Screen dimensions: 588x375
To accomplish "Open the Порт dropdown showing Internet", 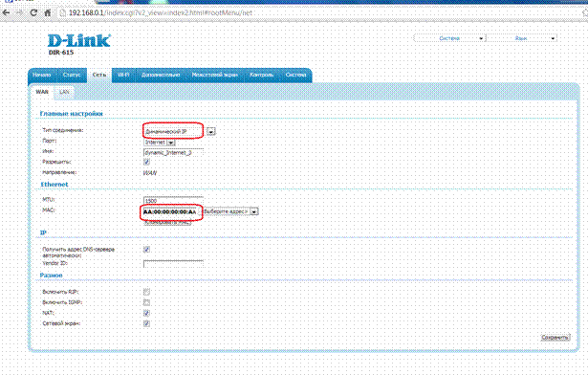I will [x=160, y=143].
